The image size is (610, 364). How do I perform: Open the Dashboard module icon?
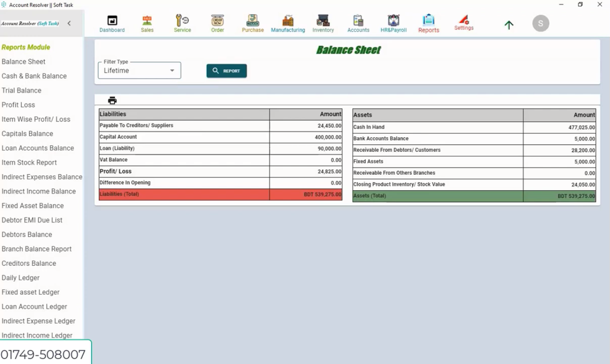coord(112,22)
